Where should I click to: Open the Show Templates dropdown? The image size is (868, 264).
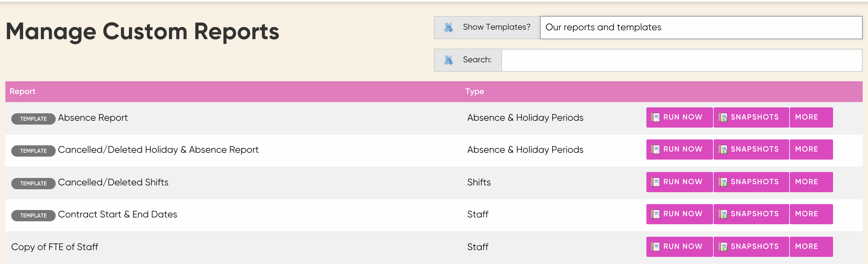pos(701,27)
